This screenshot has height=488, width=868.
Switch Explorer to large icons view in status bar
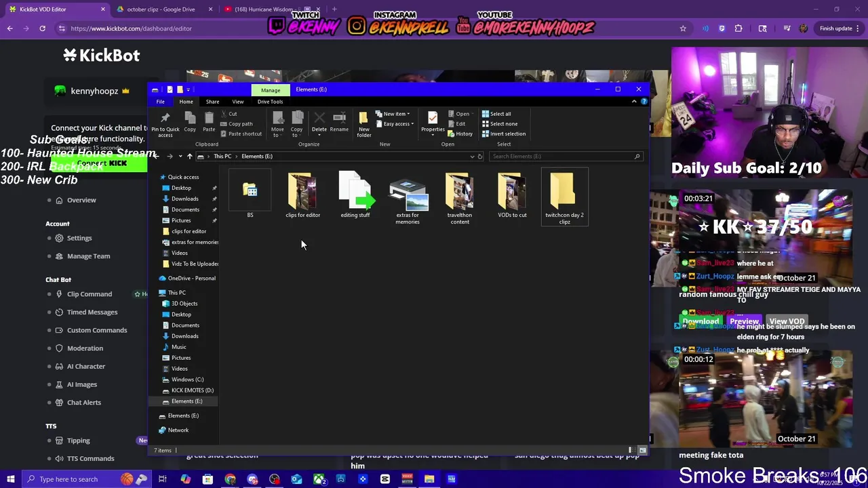click(642, 450)
